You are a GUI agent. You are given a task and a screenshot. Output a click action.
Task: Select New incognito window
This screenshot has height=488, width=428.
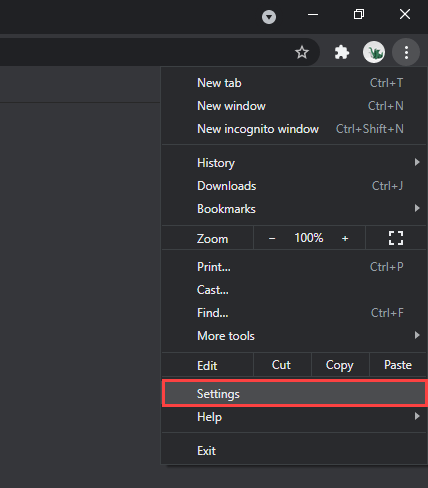(x=294, y=129)
